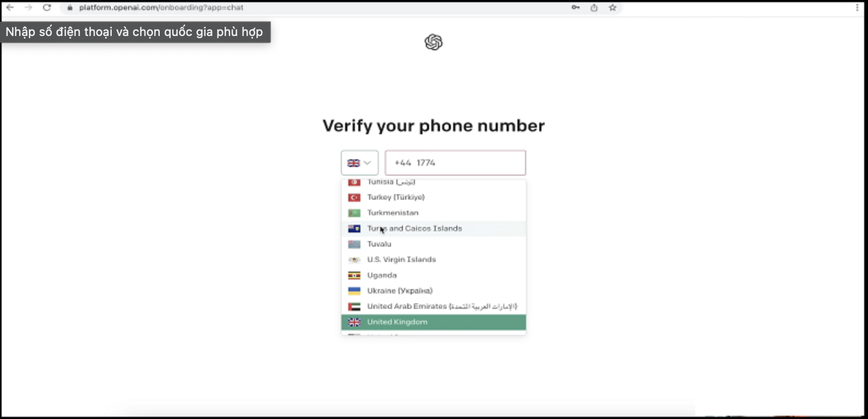Select Tunisia from the country list

click(391, 182)
